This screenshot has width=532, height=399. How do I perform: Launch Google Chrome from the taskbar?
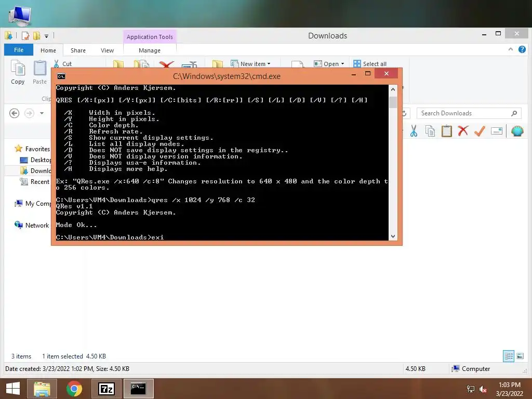pyautogui.click(x=74, y=389)
